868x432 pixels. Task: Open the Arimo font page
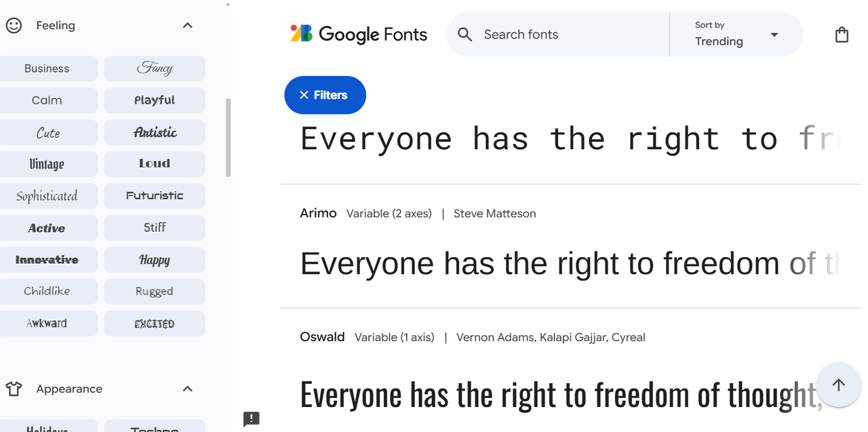click(x=318, y=213)
